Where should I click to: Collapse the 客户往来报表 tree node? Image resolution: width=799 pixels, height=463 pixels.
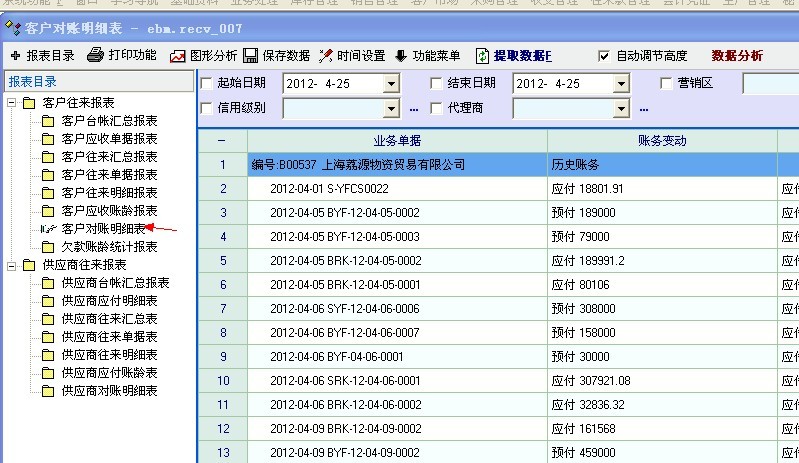pos(11,103)
